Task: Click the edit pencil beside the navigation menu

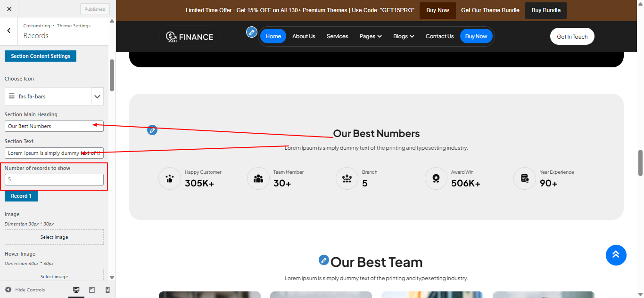Action: pyautogui.click(x=252, y=32)
